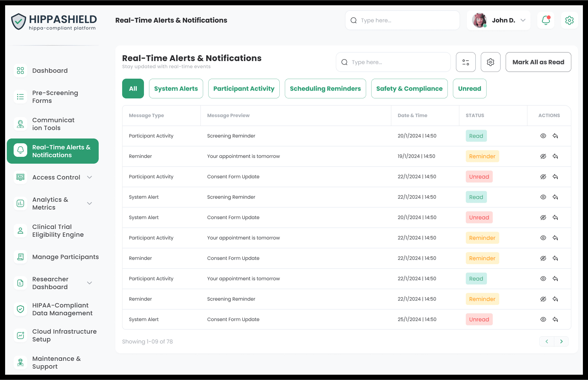Image resolution: width=588 pixels, height=380 pixels.
Task: Toggle visibility eye on 19/1/2024 Reminder row
Action: (543, 156)
